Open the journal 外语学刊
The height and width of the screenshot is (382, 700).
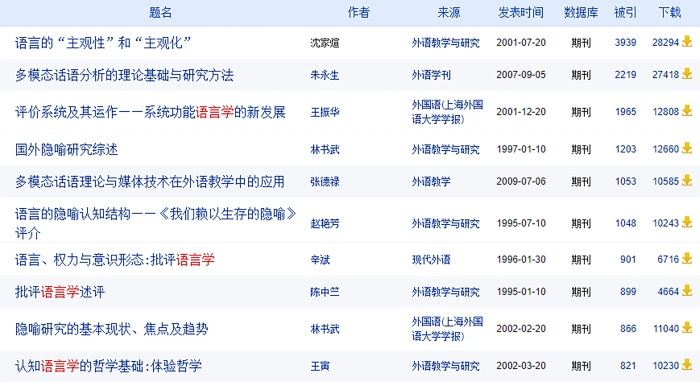(431, 75)
